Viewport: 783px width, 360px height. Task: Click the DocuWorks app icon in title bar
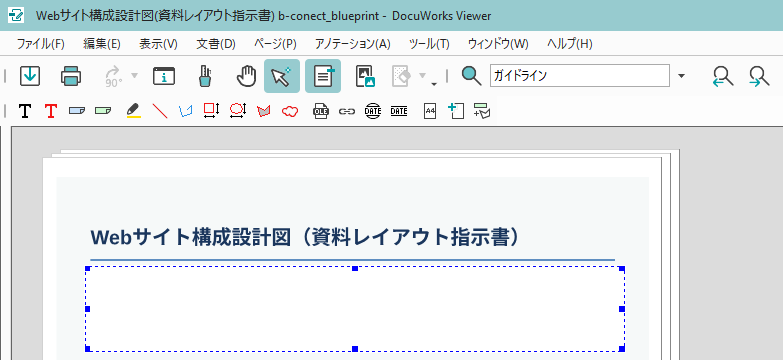coord(16,15)
